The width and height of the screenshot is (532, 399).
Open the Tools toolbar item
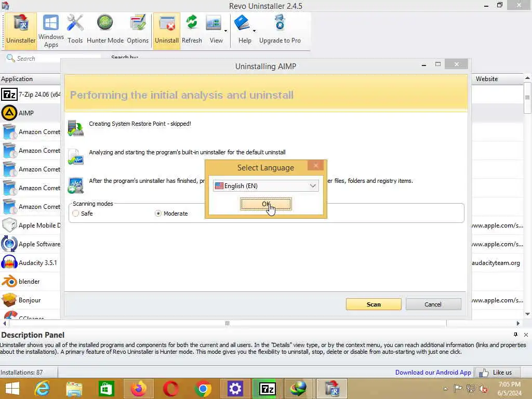(x=75, y=31)
